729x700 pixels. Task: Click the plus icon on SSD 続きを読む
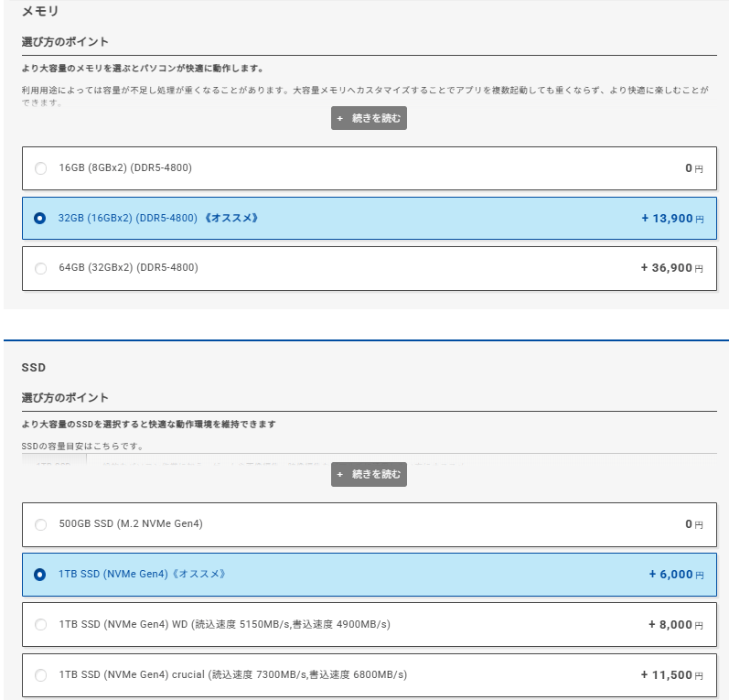click(x=340, y=475)
